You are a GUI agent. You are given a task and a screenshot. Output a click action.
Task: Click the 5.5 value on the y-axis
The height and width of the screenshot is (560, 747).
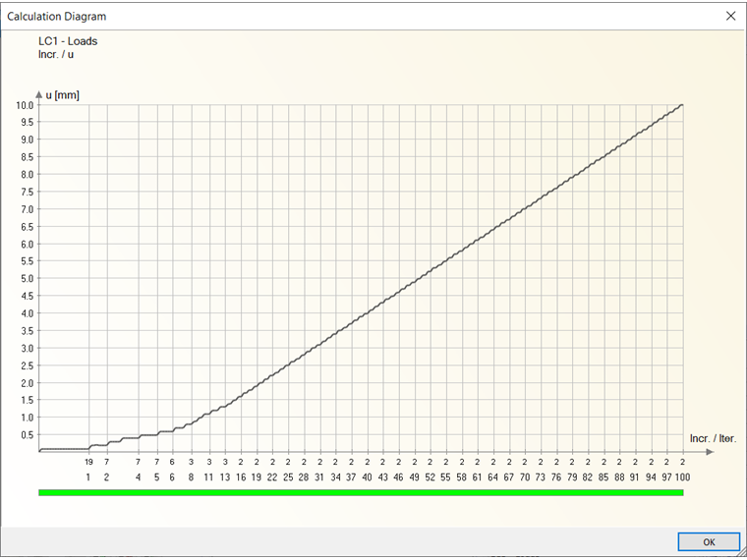coord(28,261)
